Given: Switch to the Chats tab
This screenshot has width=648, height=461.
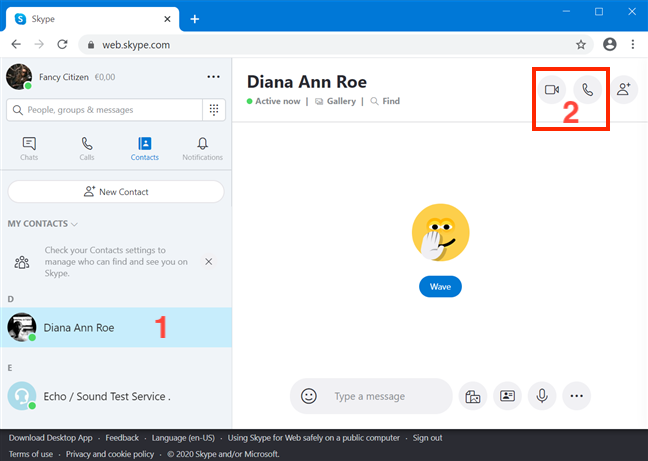Looking at the screenshot, I should coord(29,149).
